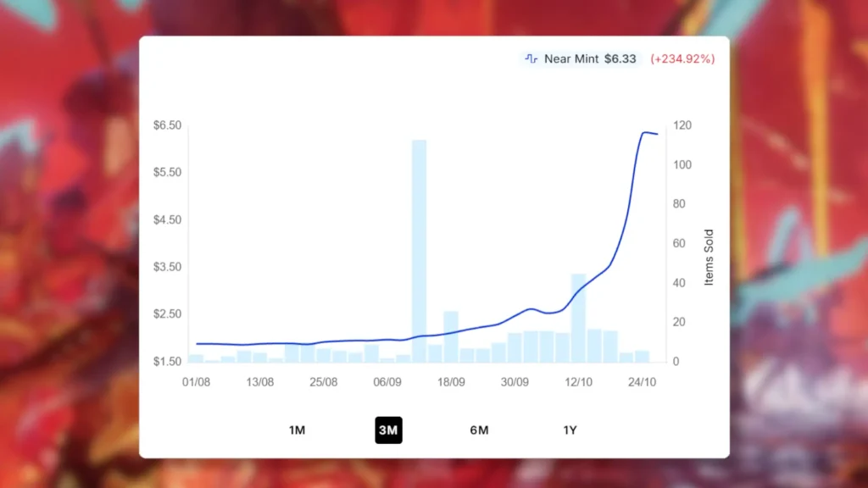Switch chart range to 1M

coord(297,430)
